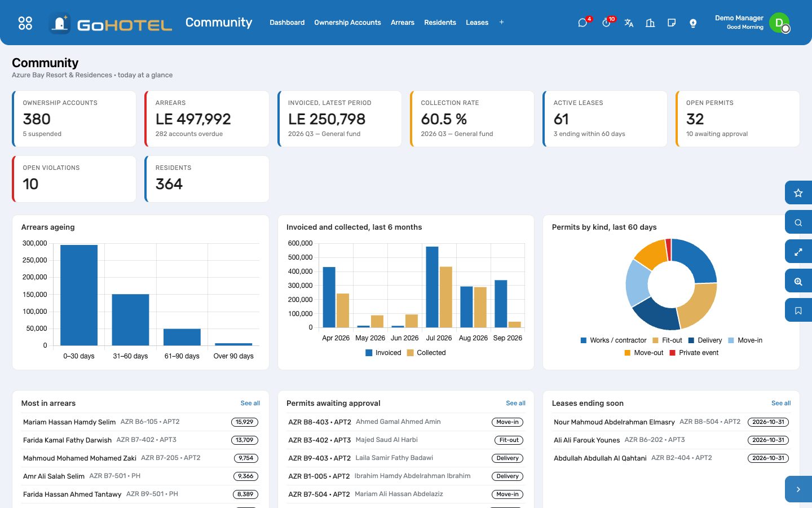Click See all for Most in arrears

250,403
